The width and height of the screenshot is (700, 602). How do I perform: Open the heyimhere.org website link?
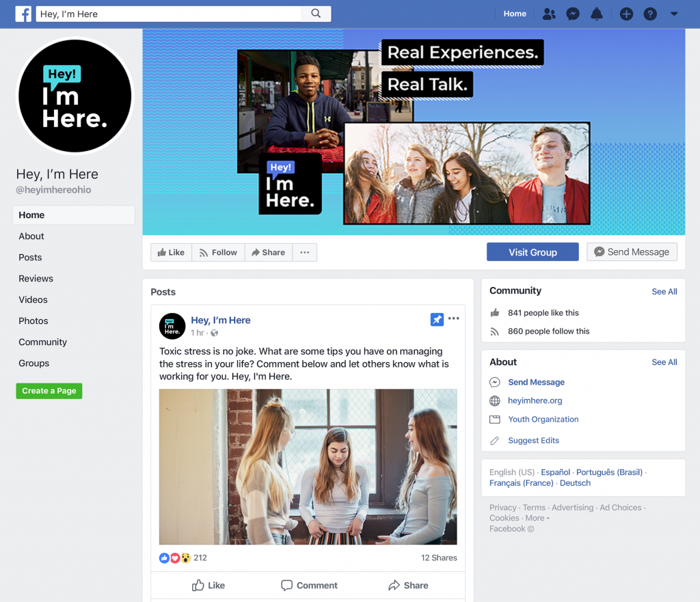point(535,400)
